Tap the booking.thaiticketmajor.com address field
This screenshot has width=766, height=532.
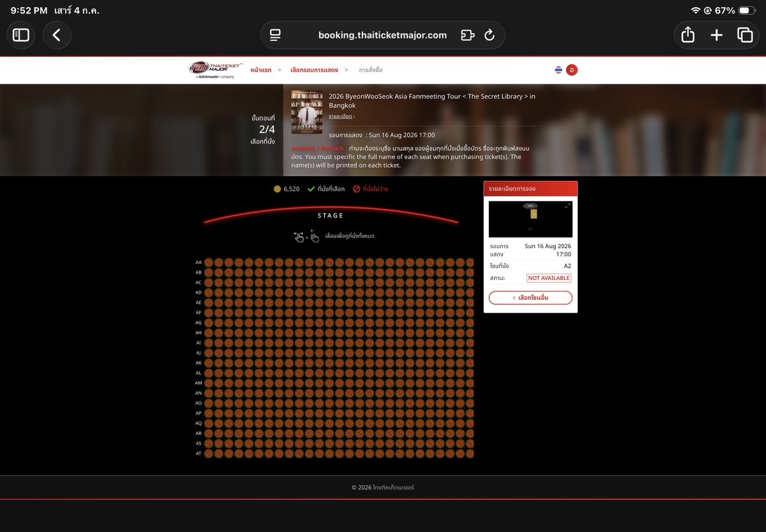[382, 35]
